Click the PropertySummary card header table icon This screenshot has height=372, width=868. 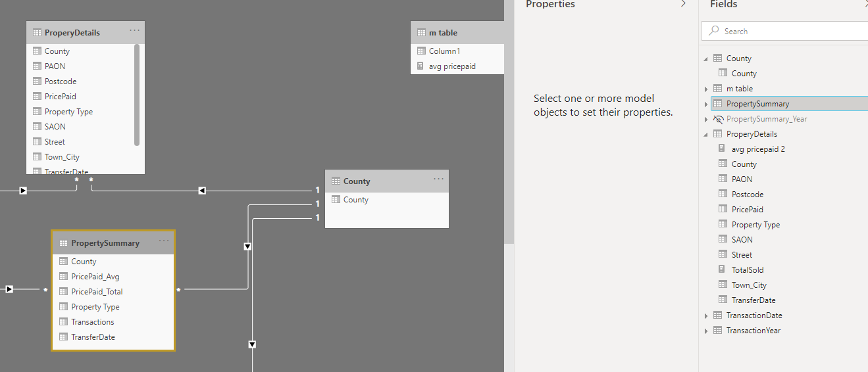[x=64, y=243]
